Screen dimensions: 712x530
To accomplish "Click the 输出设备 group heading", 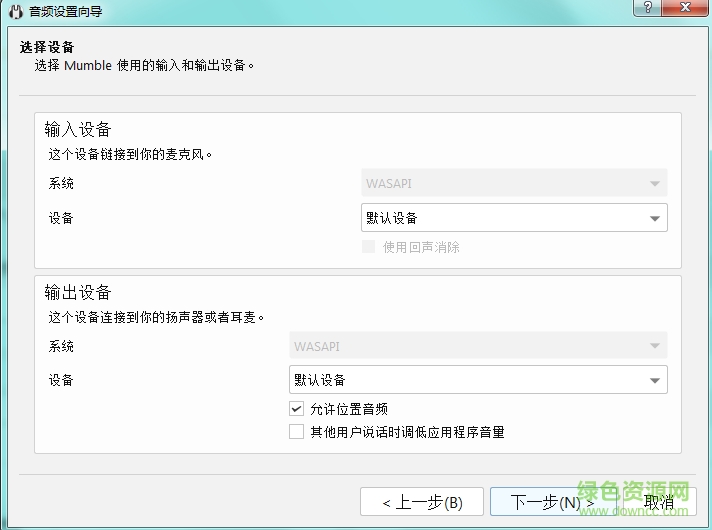I will coord(78,292).
